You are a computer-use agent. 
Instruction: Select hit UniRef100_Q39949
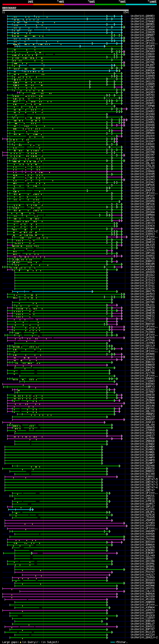(x=143, y=76)
